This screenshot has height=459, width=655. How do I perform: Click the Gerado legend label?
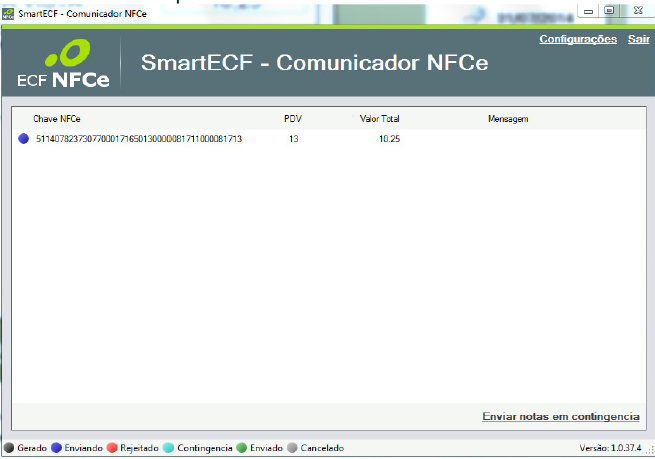(x=32, y=448)
